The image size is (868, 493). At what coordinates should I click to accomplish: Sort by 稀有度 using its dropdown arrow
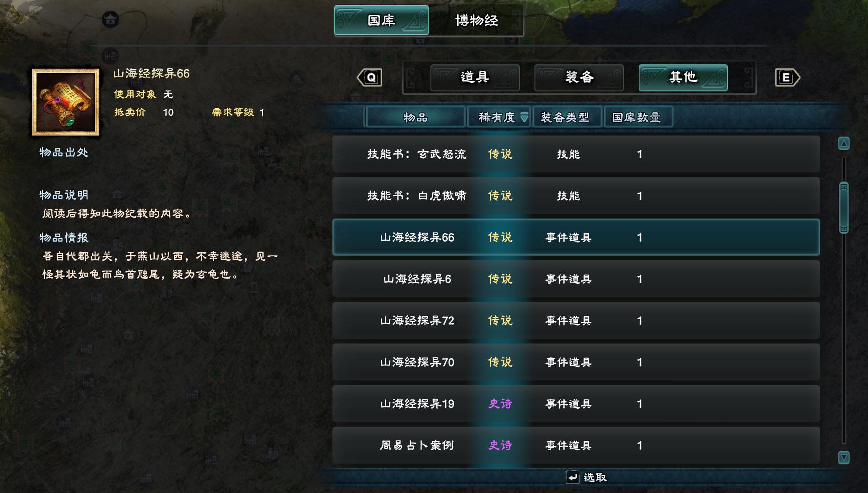(524, 117)
